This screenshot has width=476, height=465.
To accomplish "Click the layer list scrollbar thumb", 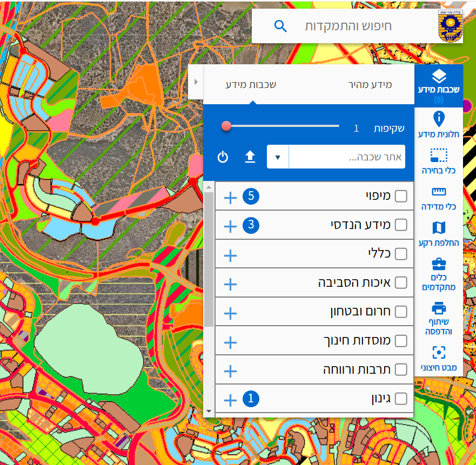I will pos(209,260).
